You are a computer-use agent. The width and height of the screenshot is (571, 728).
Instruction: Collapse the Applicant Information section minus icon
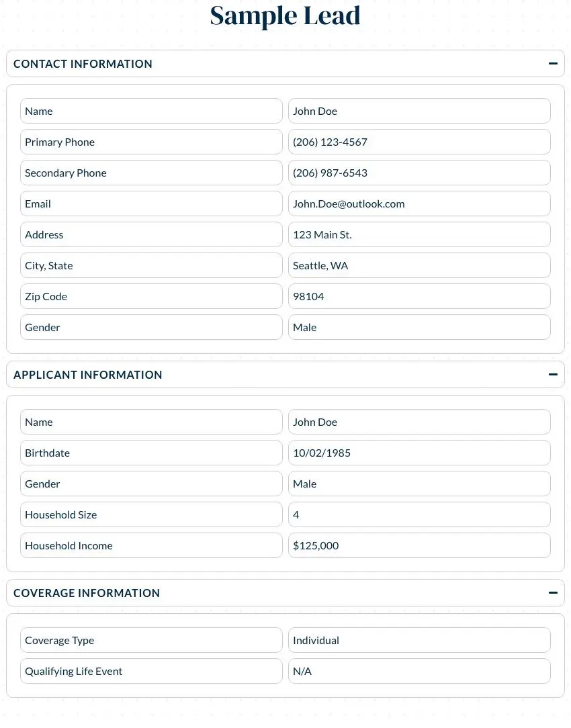[x=552, y=375]
